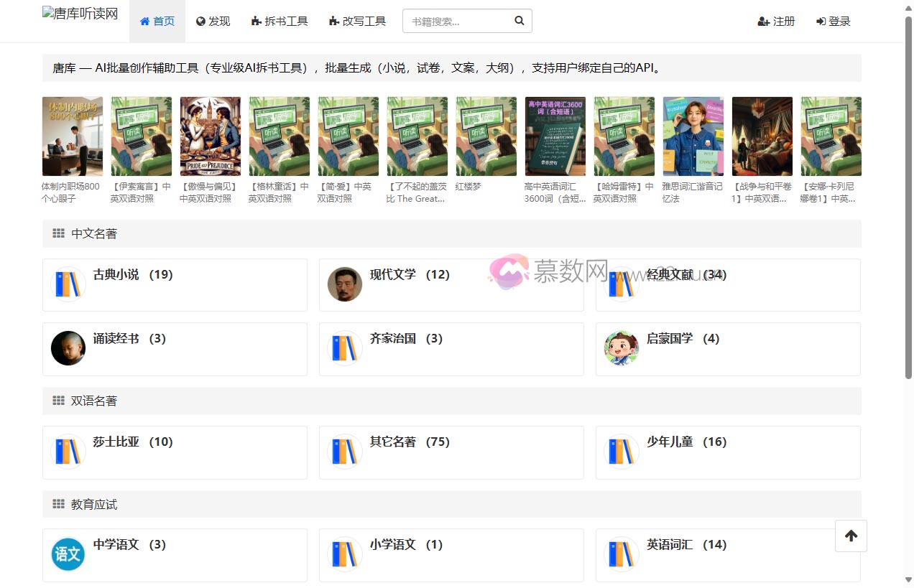
Task: Open the 莎士比亚 bilingual category
Action: (x=175, y=452)
